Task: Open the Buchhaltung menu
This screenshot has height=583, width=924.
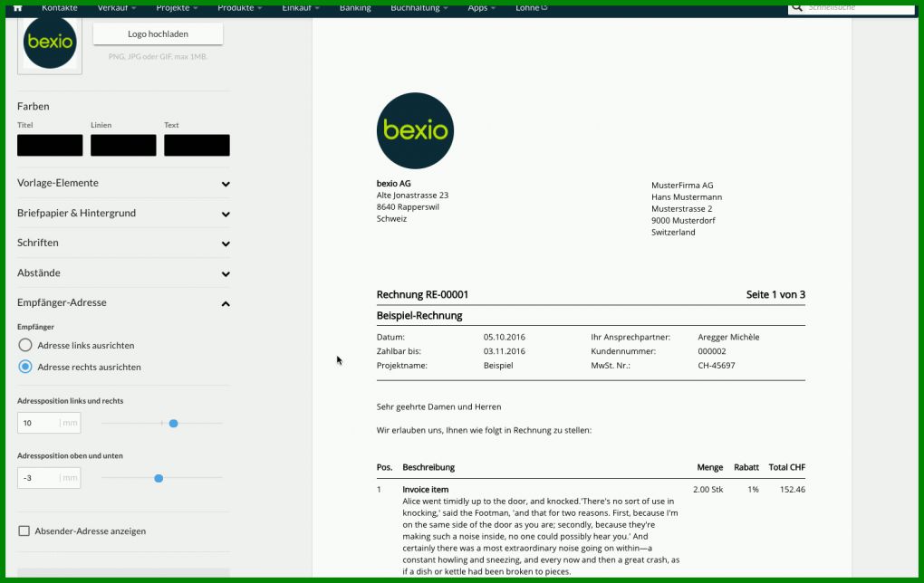Action: pos(419,8)
